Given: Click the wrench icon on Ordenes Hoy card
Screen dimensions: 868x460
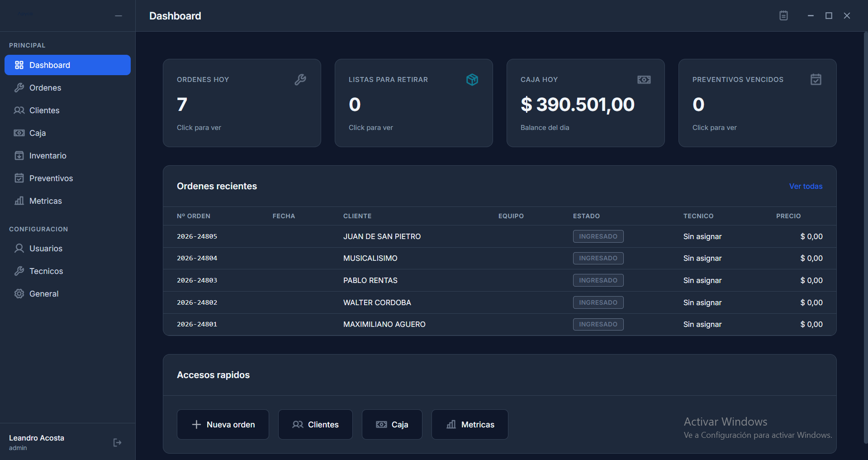Looking at the screenshot, I should pos(300,80).
